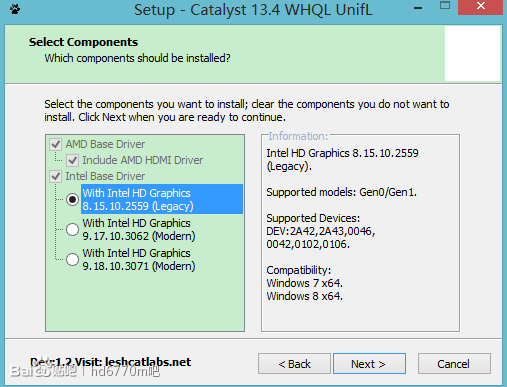507x387 pixels.
Task: Click the window title 'Setup - Catalyst 13.4 WHQL UnifL'
Action: 253,10
